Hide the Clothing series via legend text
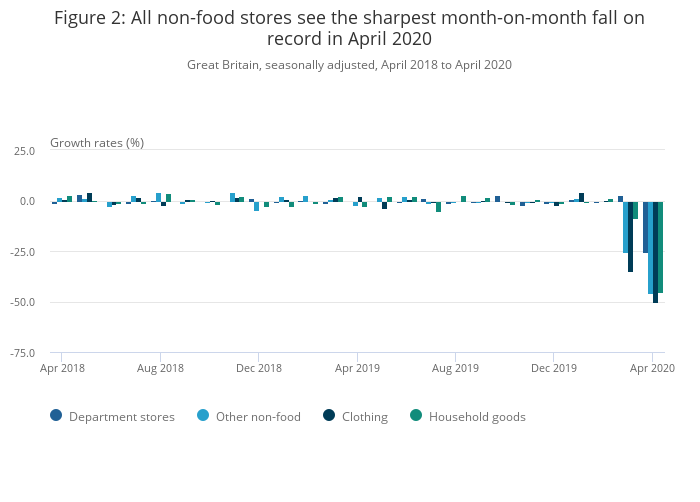 pos(364,417)
